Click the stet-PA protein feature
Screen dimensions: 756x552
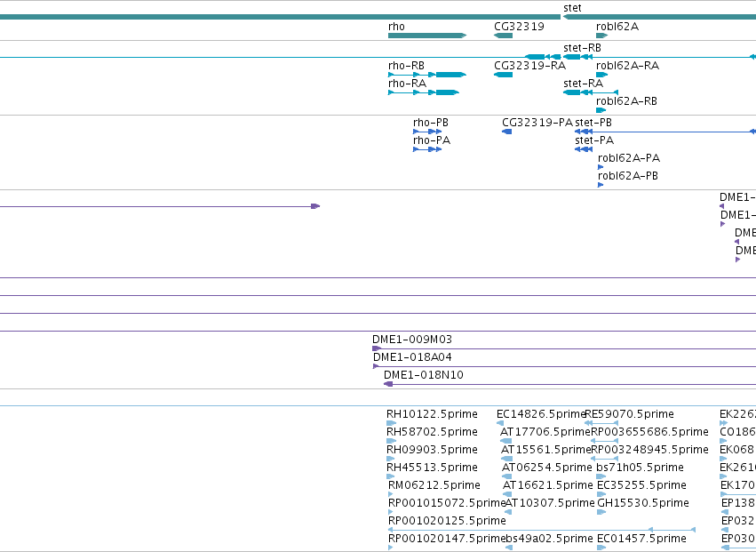(x=584, y=149)
